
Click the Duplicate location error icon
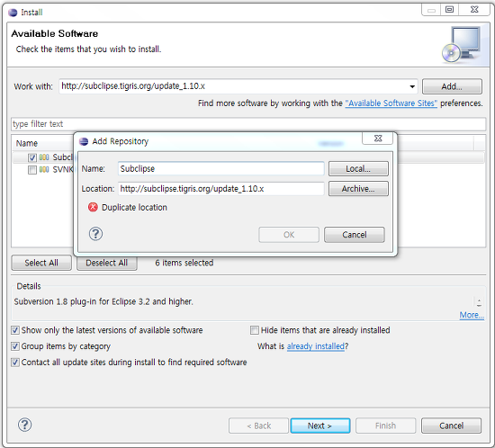tap(93, 207)
